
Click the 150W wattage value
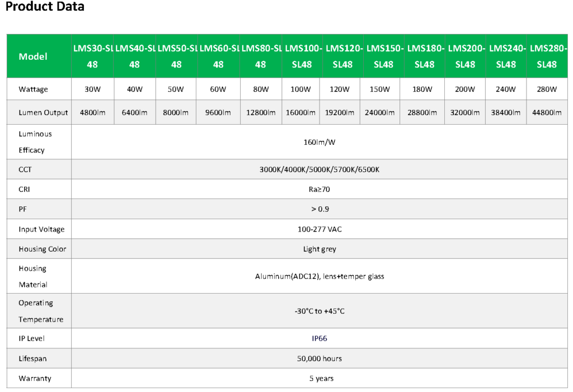pos(383,89)
